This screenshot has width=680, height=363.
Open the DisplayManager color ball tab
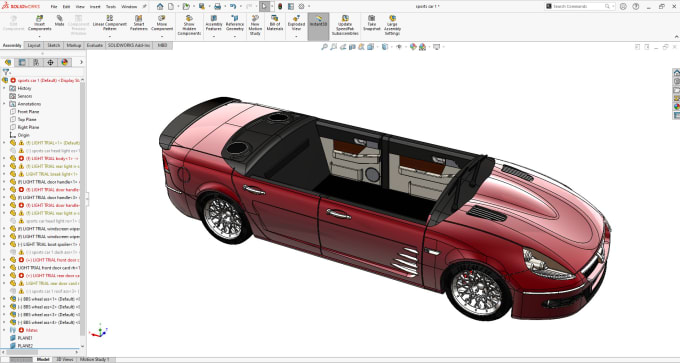pos(65,62)
